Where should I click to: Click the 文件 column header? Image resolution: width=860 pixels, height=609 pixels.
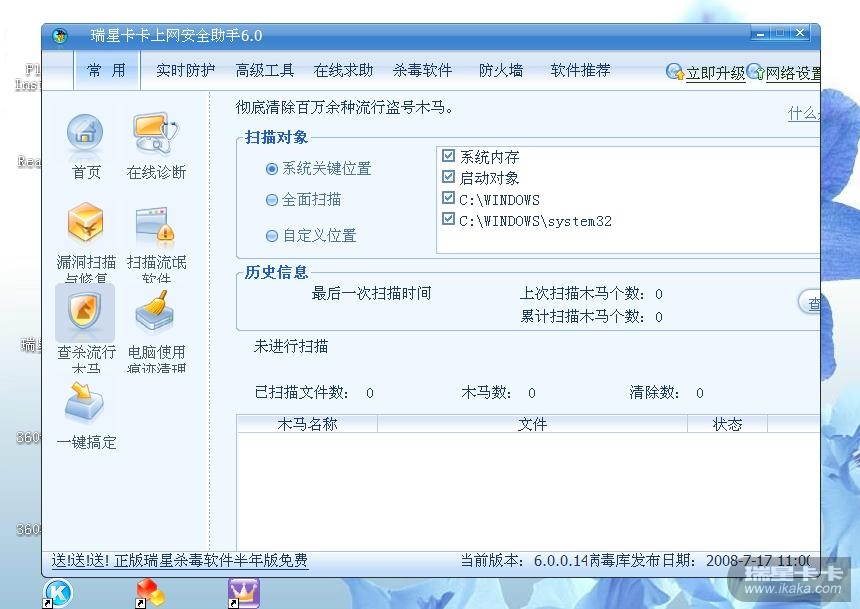click(532, 424)
